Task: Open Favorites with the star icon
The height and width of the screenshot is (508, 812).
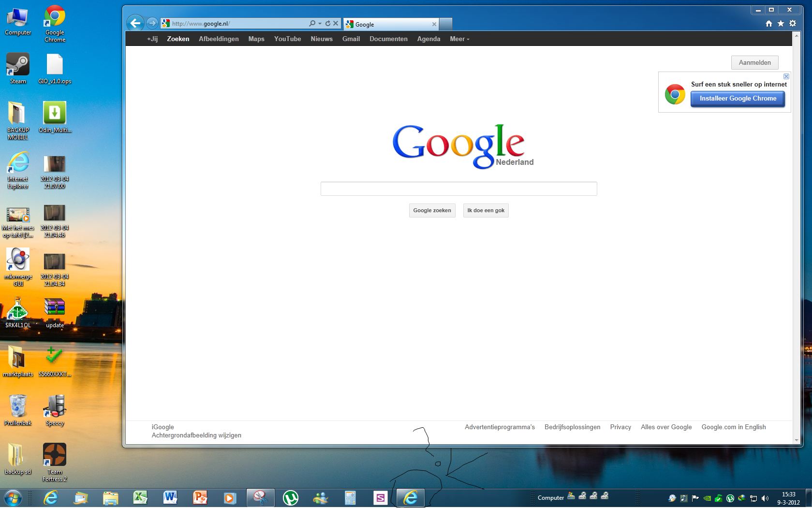Action: point(781,23)
